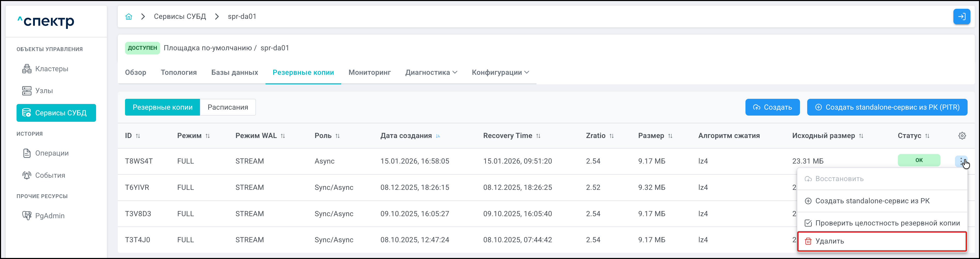This screenshot has width=980, height=259.
Task: Expand the Диагностика dropdown tab
Action: pyautogui.click(x=431, y=72)
